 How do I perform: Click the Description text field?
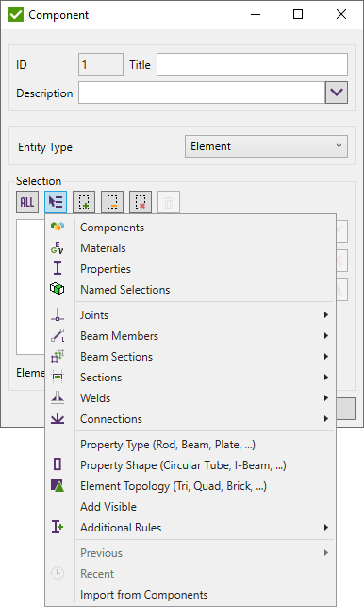point(202,93)
